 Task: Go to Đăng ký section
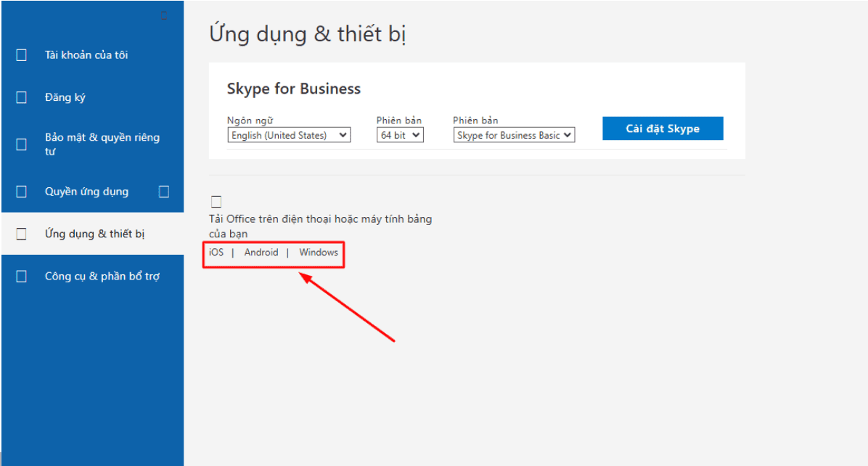pyautogui.click(x=65, y=97)
